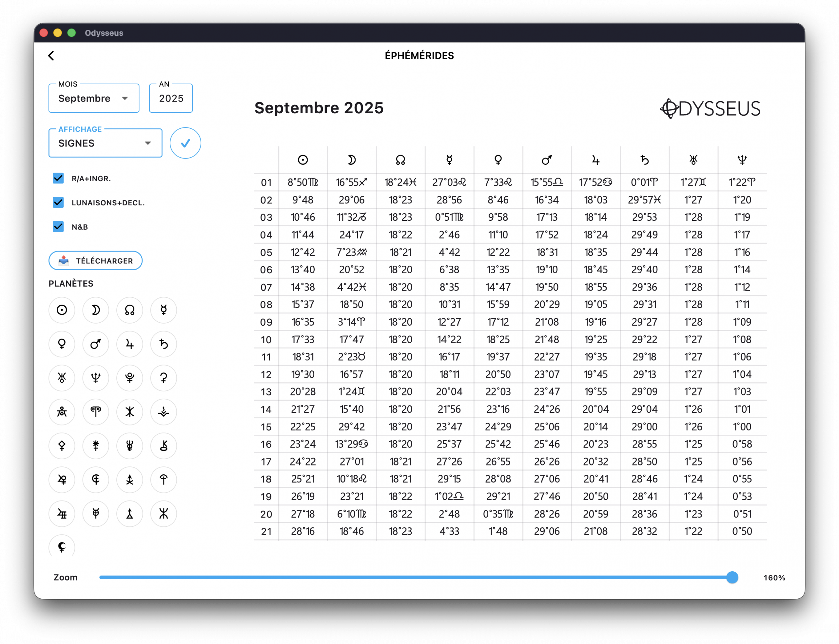This screenshot has width=839, height=644.
Task: Open the Mois dropdown showing Septembre
Action: click(93, 99)
